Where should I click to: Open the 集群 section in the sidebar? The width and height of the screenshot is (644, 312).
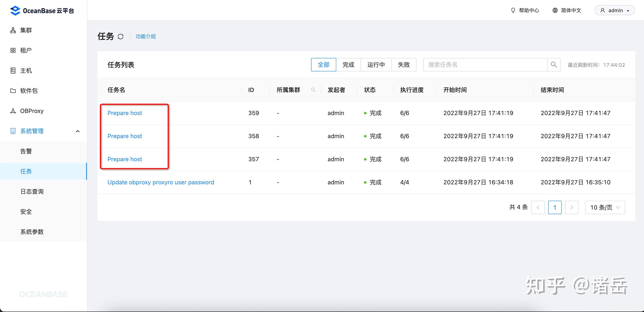coord(26,30)
